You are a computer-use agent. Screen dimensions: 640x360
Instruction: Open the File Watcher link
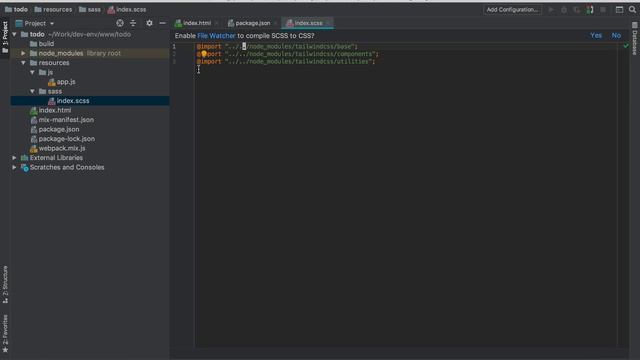click(216, 36)
